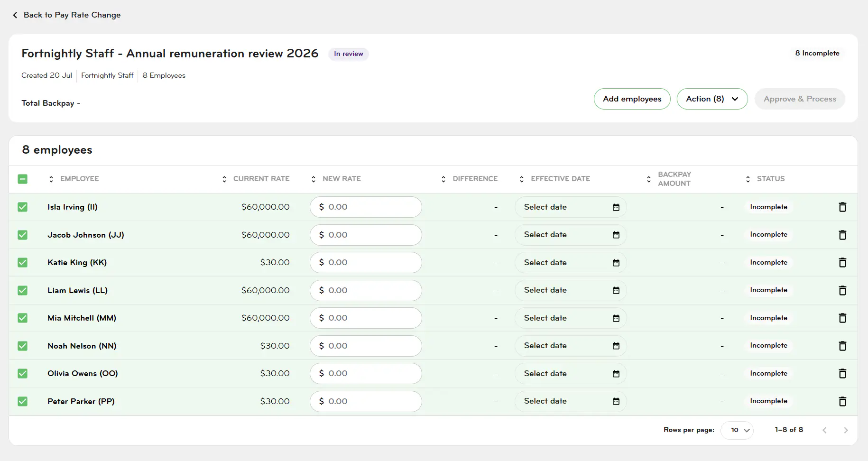Click Add employees button

632,99
